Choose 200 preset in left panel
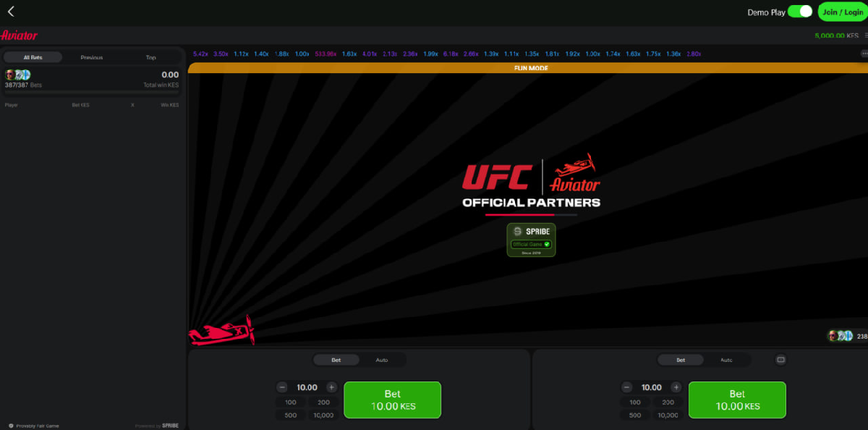 pos(323,402)
